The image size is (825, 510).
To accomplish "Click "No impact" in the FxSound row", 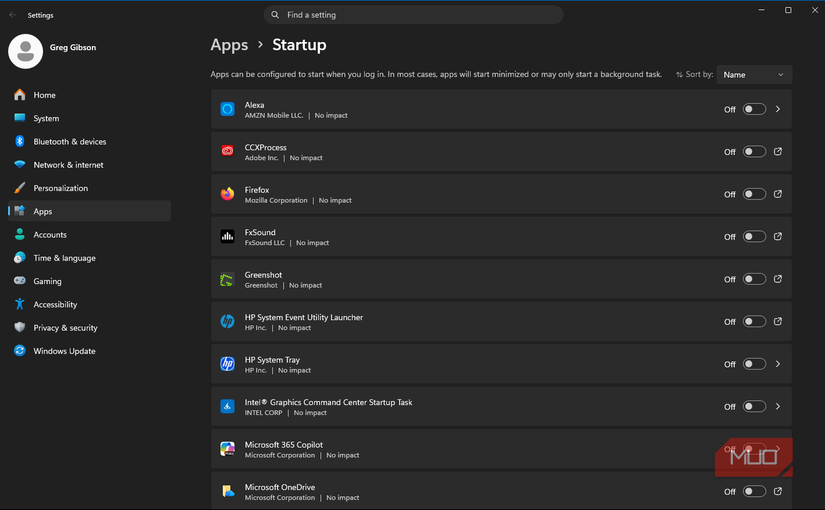I will (313, 243).
